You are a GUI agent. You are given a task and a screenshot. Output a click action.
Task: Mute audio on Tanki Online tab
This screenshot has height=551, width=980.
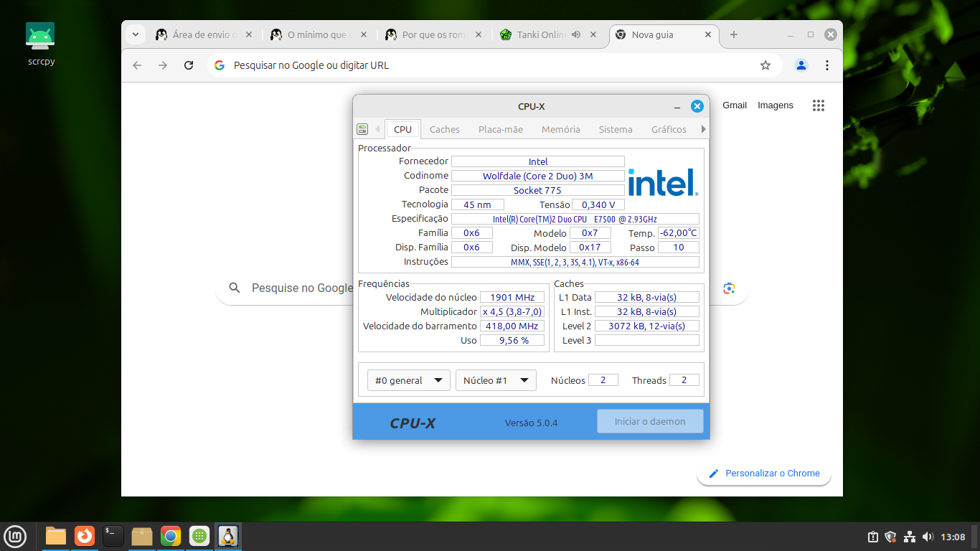click(576, 34)
